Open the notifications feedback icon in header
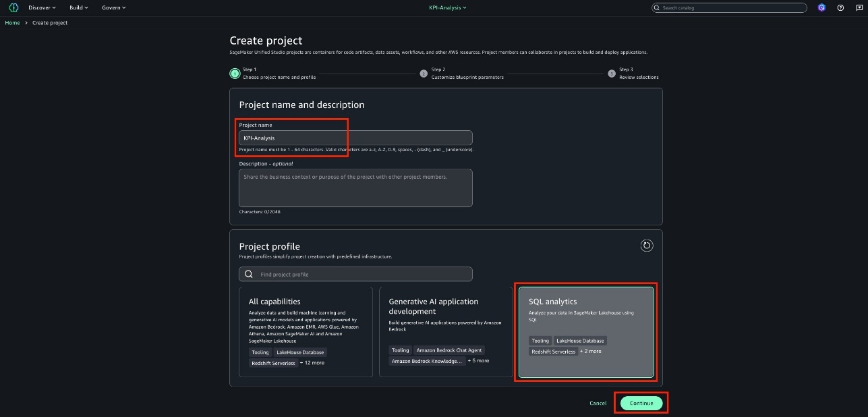Screen dimensions: 868x417 (858, 7)
